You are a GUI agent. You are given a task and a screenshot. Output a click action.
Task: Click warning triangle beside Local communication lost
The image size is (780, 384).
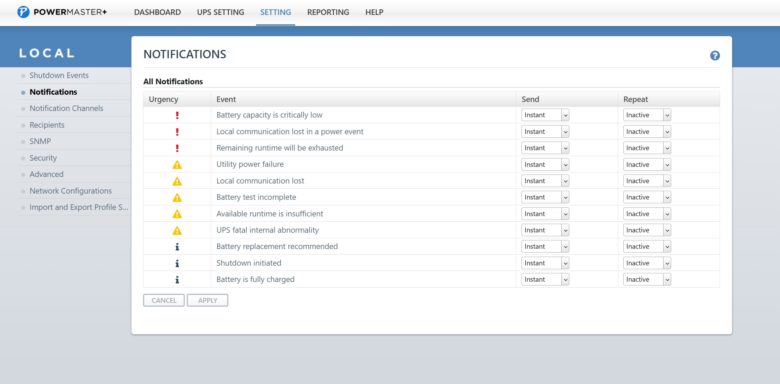click(177, 181)
